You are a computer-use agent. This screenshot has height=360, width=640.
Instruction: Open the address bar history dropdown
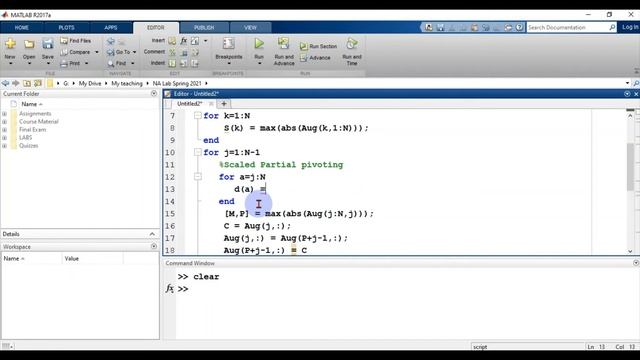pos(627,83)
